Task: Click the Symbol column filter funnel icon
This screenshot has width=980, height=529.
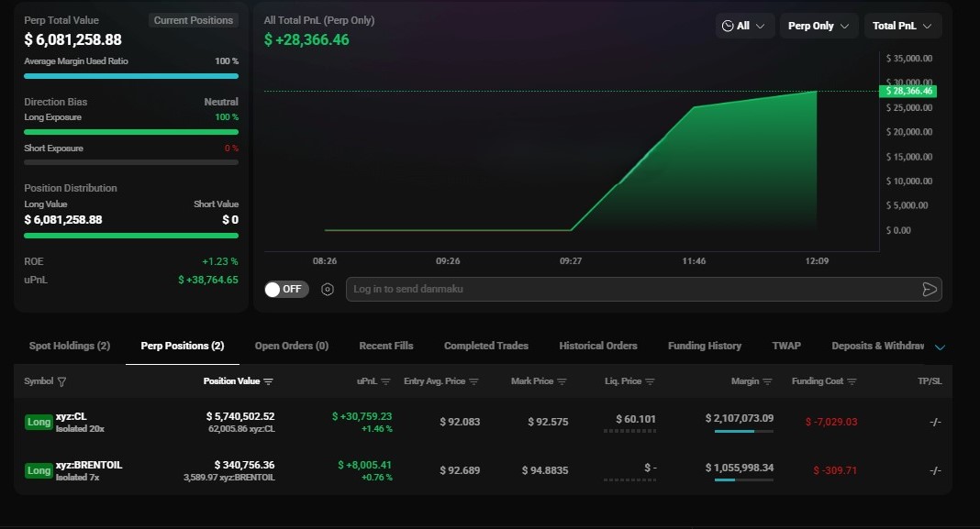Action: pos(61,381)
